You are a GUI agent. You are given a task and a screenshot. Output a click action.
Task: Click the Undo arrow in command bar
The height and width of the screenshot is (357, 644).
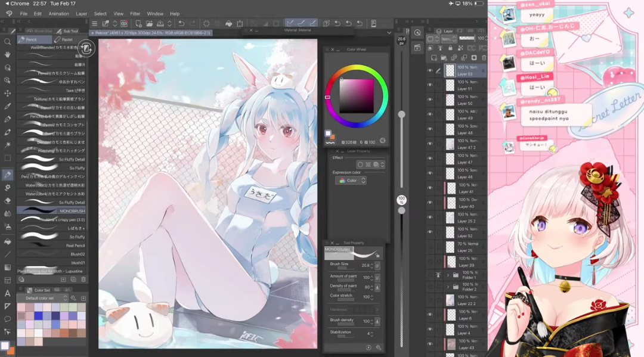click(181, 24)
